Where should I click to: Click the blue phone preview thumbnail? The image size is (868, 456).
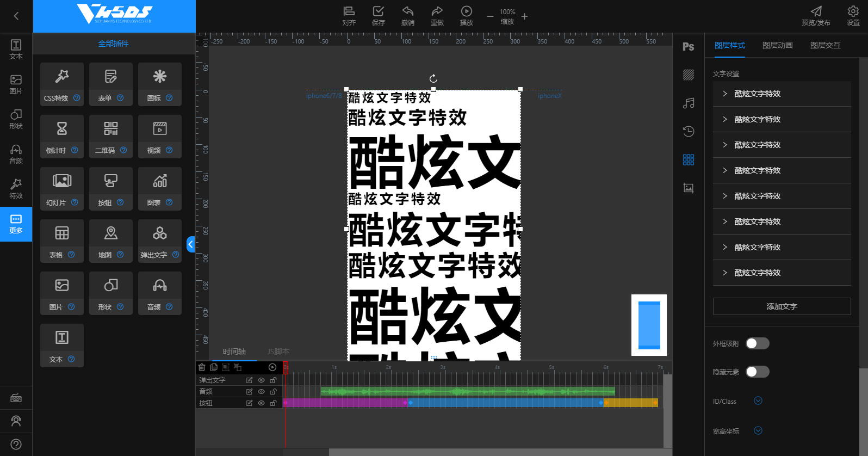(x=649, y=325)
